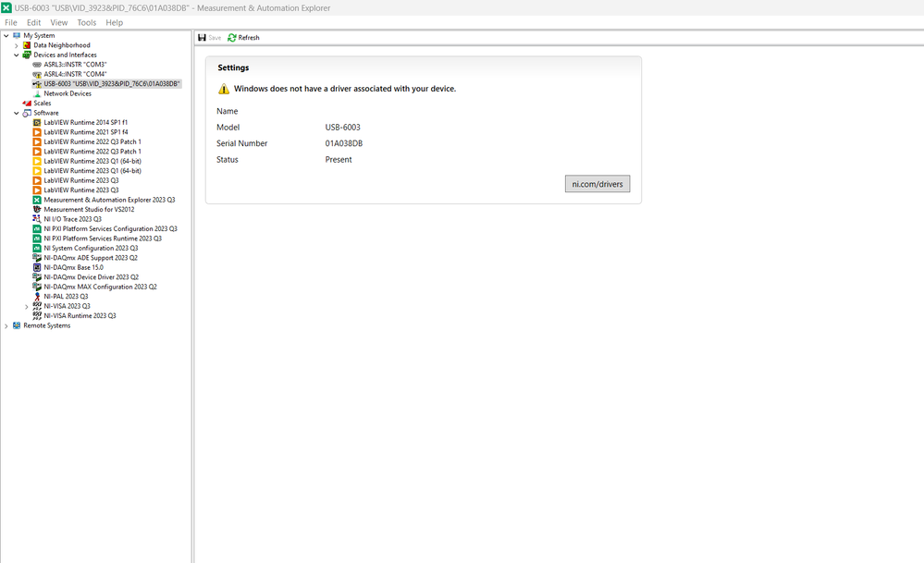The image size is (924, 563).
Task: Click the NI I/O Trace 2023 Q3 icon
Action: click(x=37, y=219)
